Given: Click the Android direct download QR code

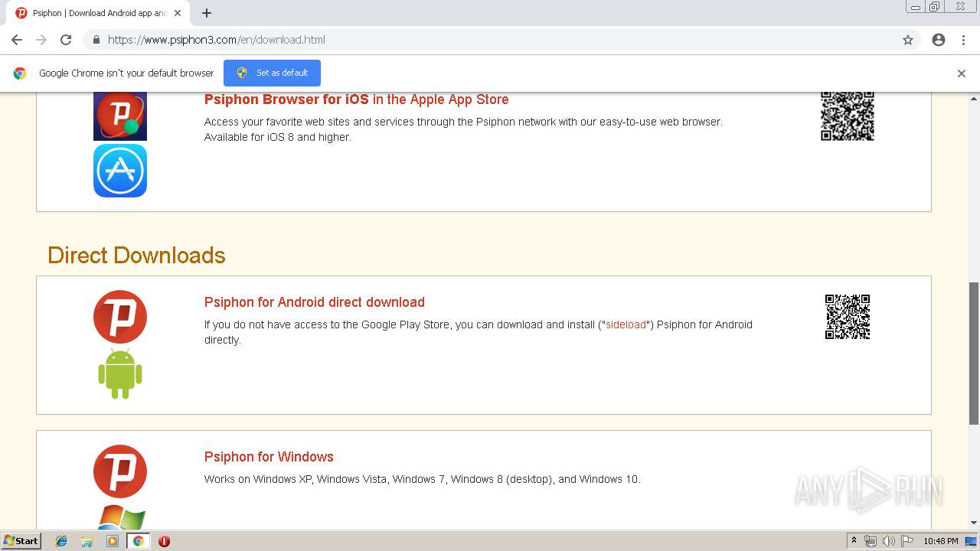Looking at the screenshot, I should point(848,317).
